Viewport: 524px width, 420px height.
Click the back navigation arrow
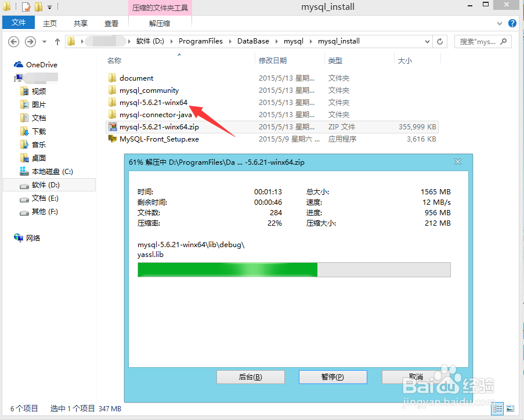pyautogui.click(x=13, y=41)
